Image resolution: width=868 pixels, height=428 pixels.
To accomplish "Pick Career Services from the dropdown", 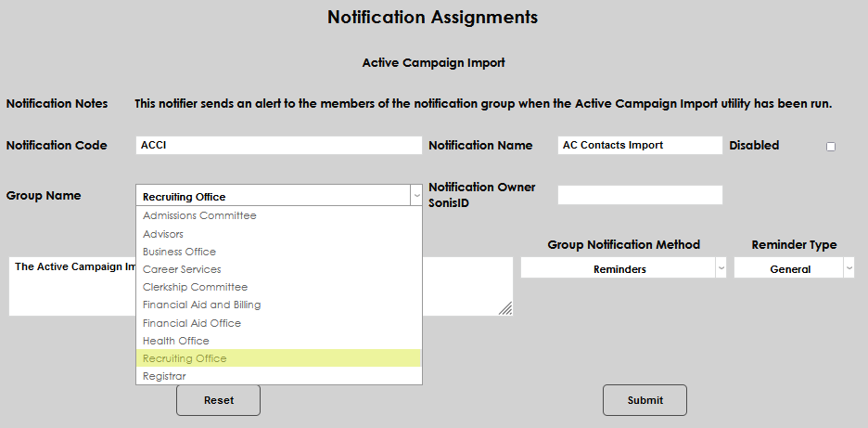I will click(182, 269).
